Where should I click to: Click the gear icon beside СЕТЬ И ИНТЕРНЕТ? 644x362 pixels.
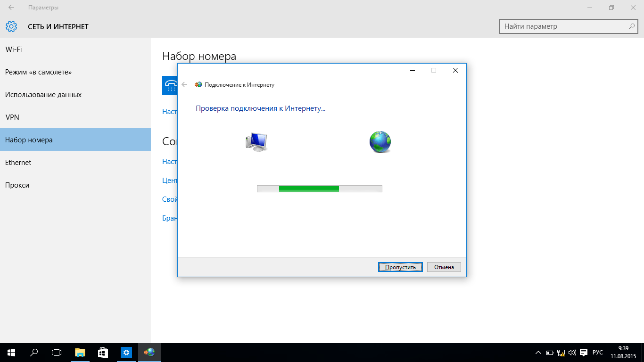click(11, 26)
